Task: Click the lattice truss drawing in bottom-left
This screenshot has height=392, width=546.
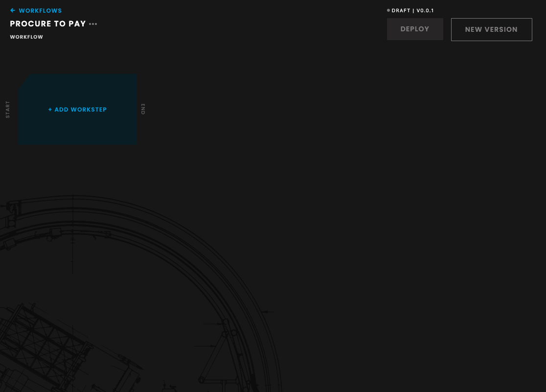Action: (x=44, y=343)
